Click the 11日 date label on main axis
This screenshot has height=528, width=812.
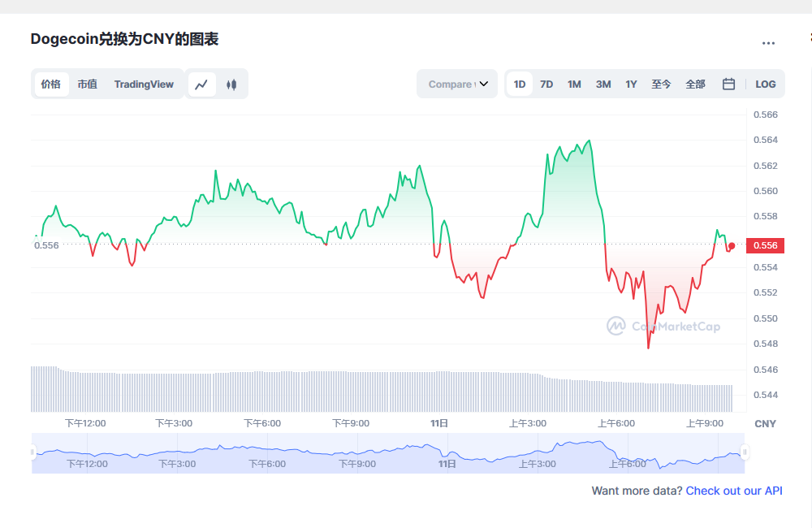click(x=439, y=423)
